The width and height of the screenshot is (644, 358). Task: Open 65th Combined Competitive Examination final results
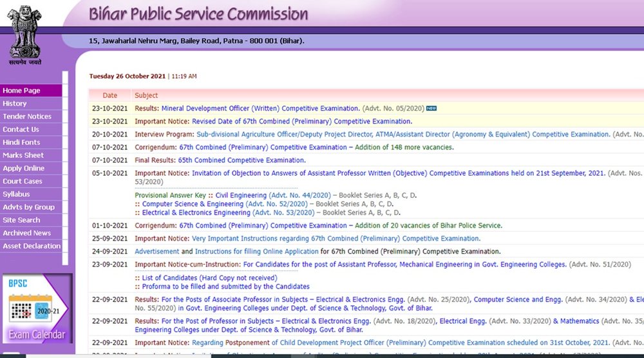click(x=241, y=160)
